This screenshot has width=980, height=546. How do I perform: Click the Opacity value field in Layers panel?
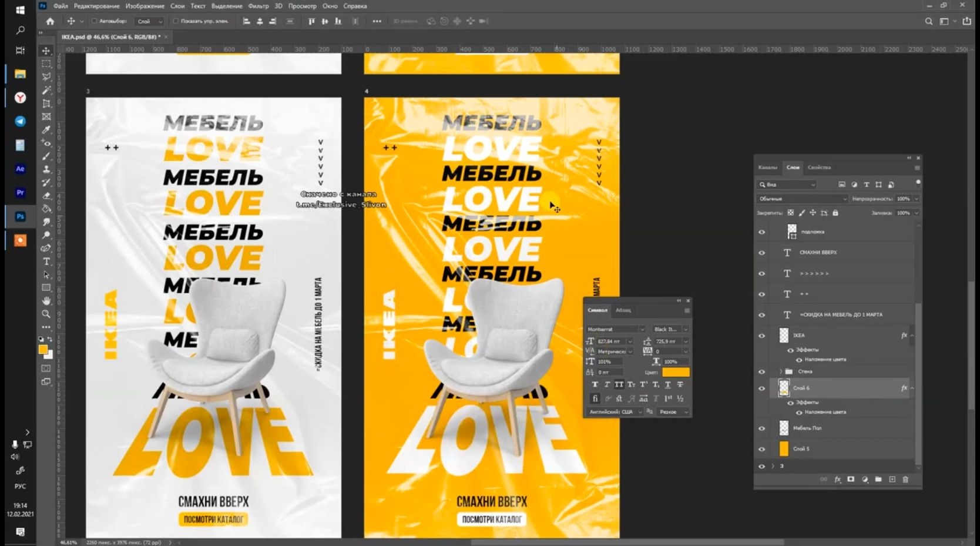(904, 199)
